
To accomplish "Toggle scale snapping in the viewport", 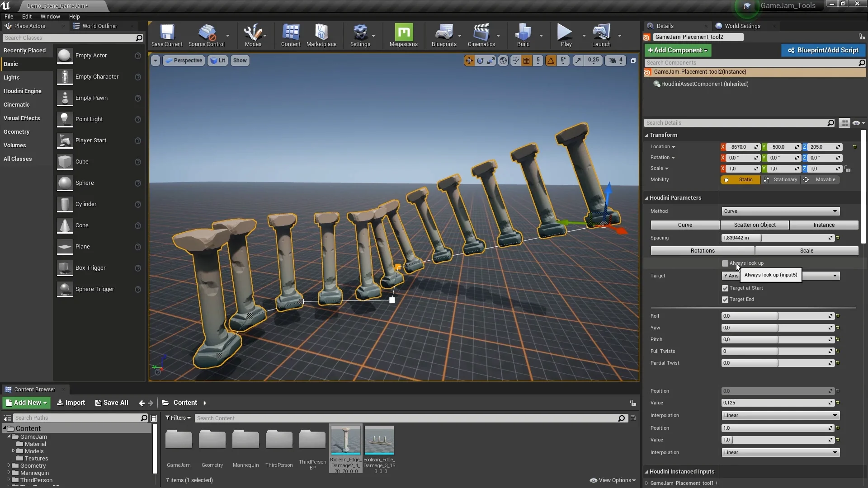I will [578, 61].
